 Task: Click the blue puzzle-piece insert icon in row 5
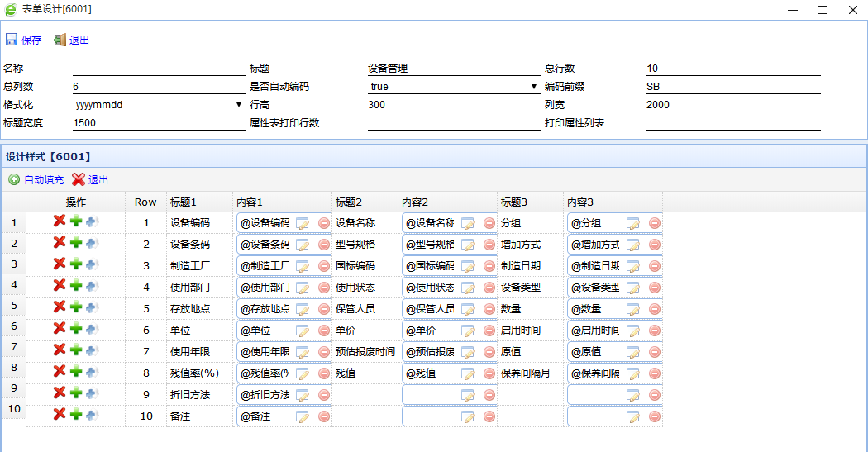coord(92,307)
